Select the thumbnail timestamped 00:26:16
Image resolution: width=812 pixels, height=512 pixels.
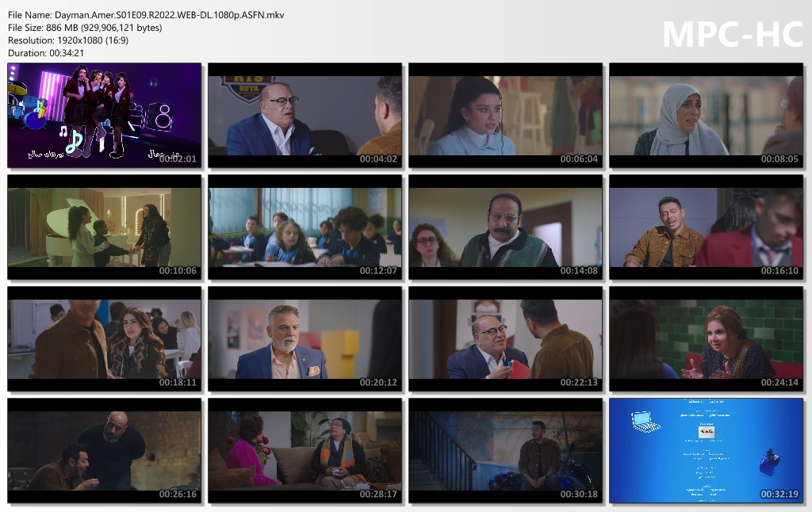pyautogui.click(x=104, y=450)
